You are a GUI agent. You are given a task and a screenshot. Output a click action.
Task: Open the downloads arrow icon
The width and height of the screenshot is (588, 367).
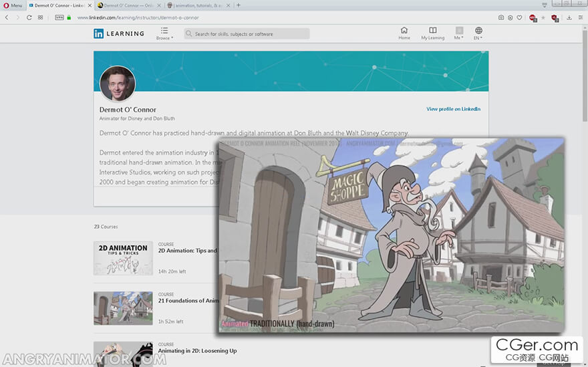(569, 17)
